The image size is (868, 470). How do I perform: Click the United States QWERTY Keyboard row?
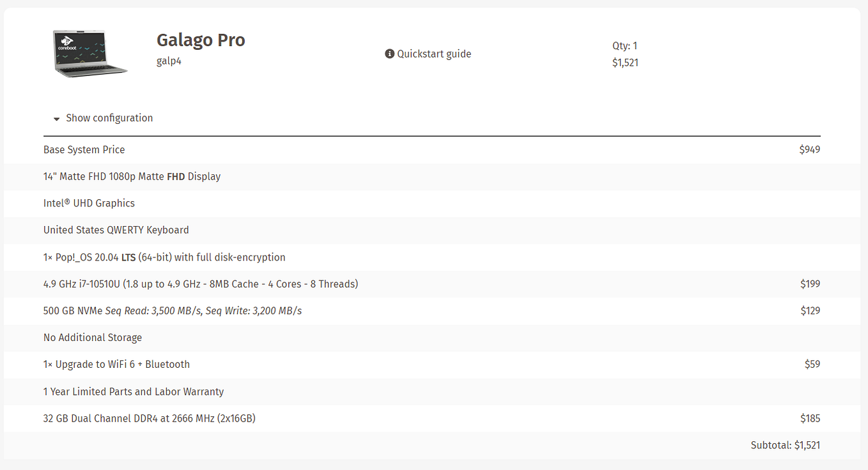(x=432, y=231)
